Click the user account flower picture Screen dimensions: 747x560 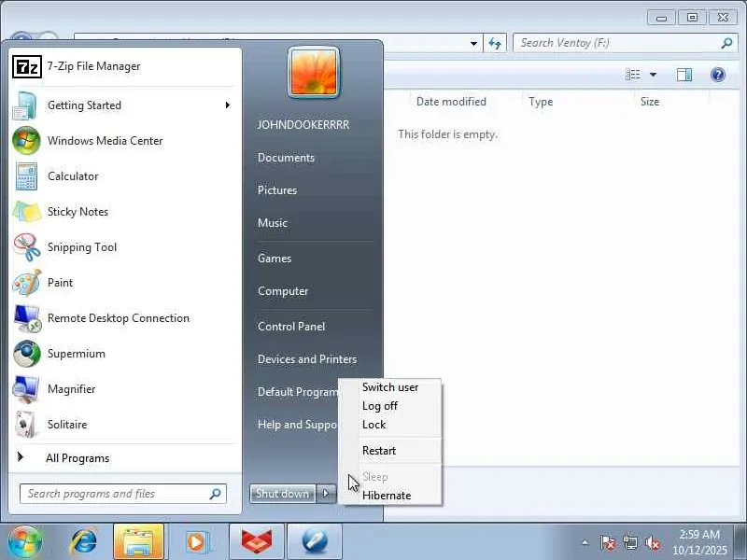pos(314,73)
